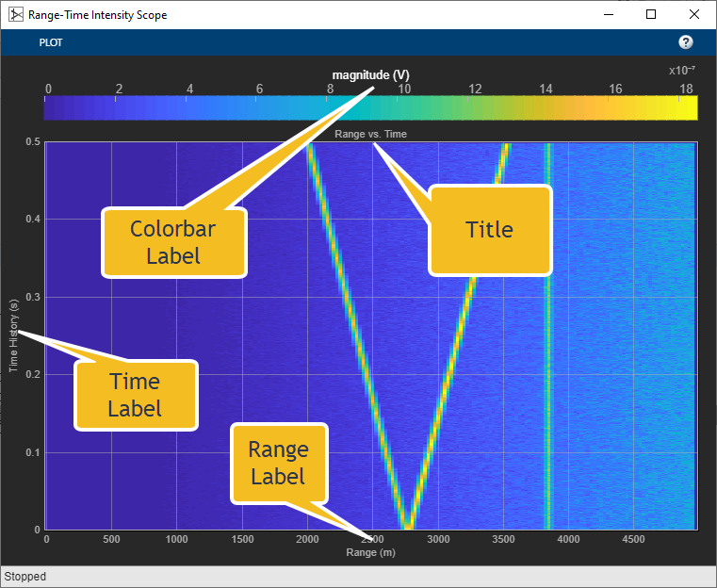Click the range axis tick 4500
The width and height of the screenshot is (717, 588).
[633, 539]
